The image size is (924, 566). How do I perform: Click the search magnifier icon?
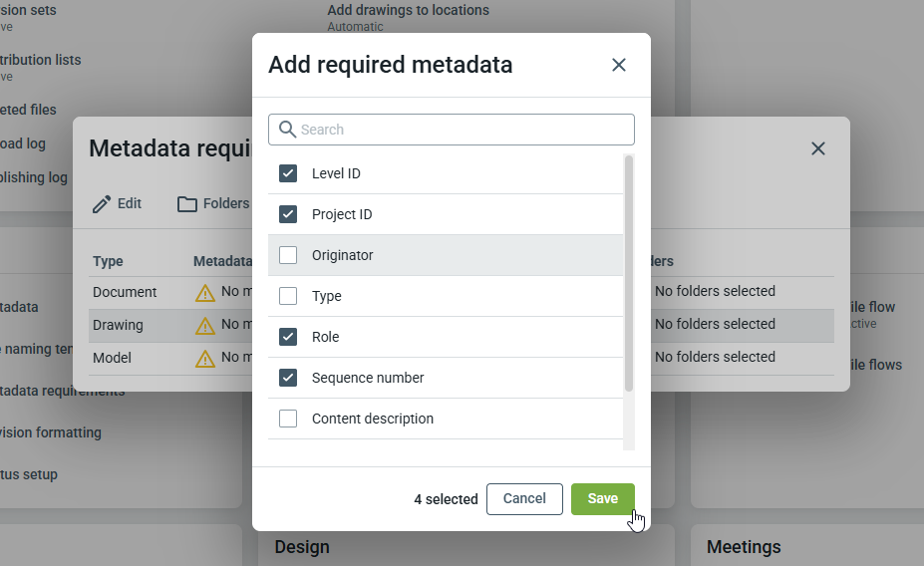click(287, 130)
